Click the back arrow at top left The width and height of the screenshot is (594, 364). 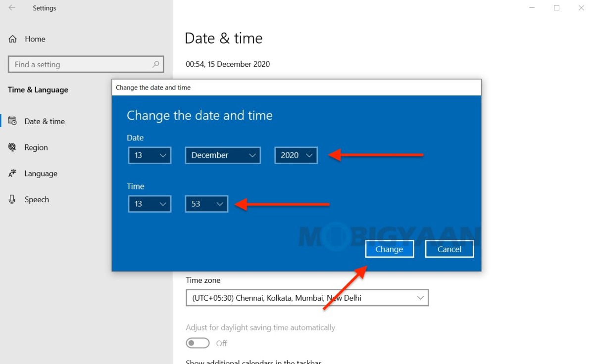click(x=12, y=8)
